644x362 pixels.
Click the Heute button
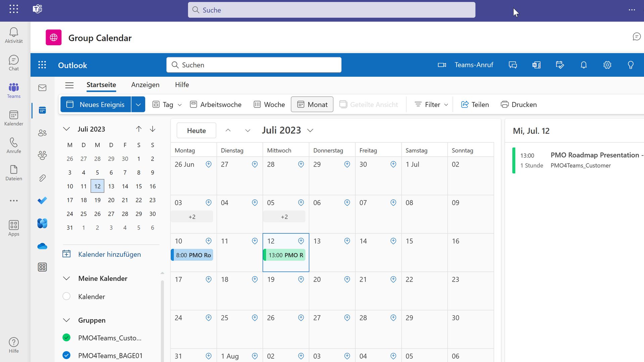196,131
